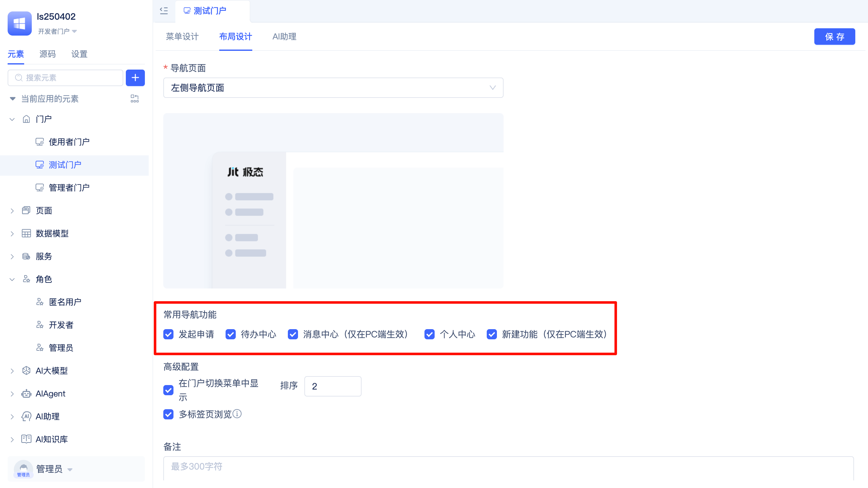Open the 菜单设计 tab

tap(182, 37)
